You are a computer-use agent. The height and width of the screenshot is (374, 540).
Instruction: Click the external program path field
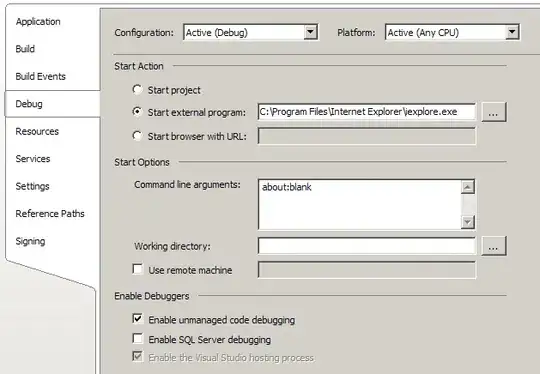pos(367,112)
